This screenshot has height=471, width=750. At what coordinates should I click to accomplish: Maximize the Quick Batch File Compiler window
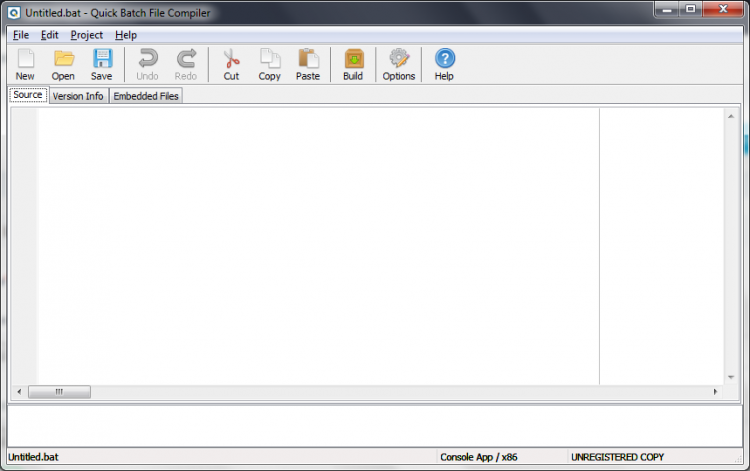click(691, 9)
